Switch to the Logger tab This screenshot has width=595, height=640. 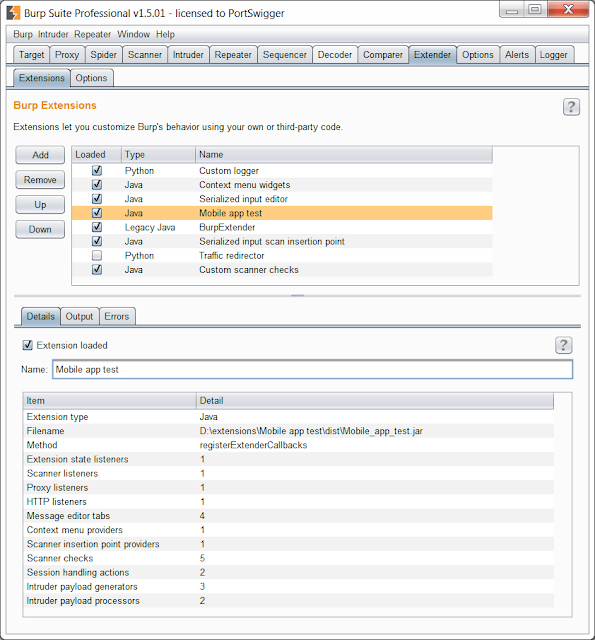[x=554, y=55]
